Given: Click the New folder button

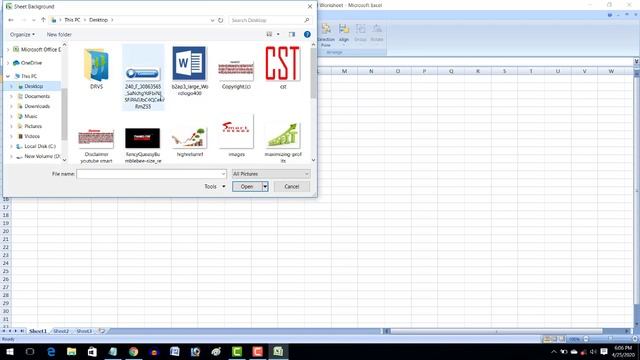Looking at the screenshot, I should pos(59,34).
